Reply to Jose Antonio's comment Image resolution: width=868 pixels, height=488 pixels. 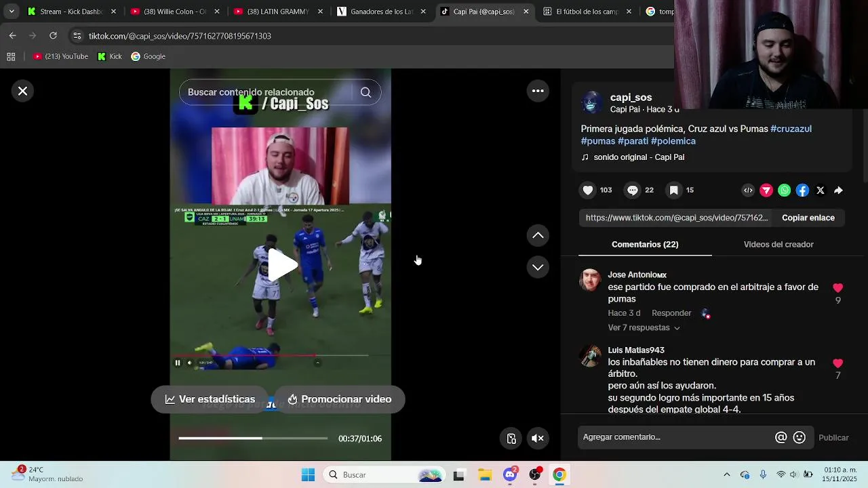point(671,313)
